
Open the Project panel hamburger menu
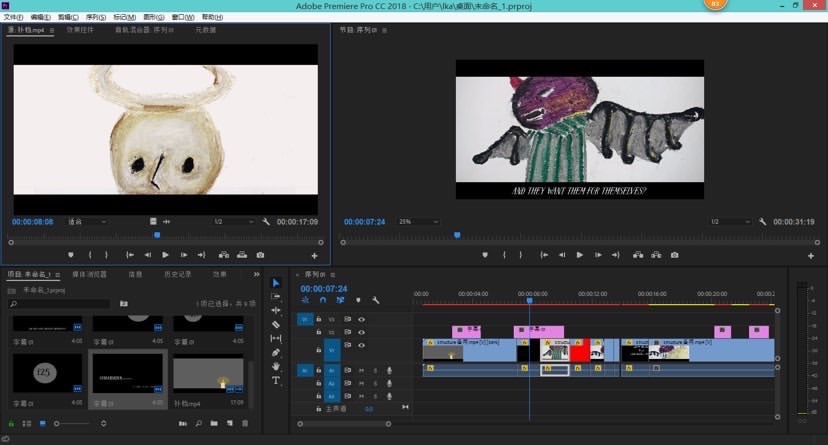click(58, 275)
